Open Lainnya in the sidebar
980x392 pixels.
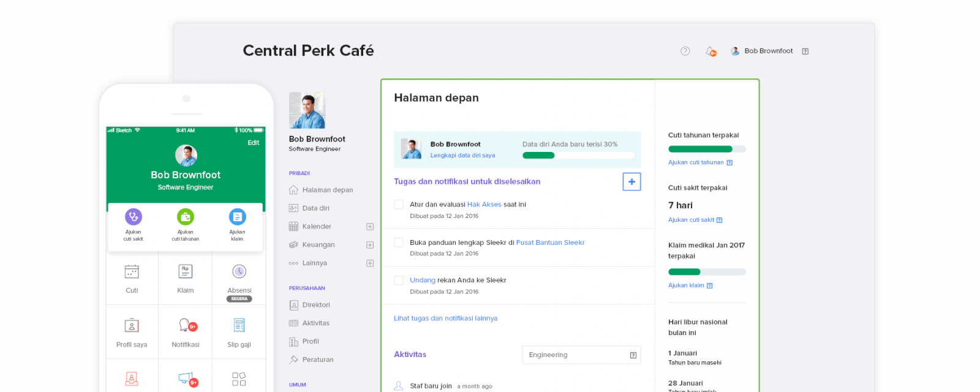[308, 263]
